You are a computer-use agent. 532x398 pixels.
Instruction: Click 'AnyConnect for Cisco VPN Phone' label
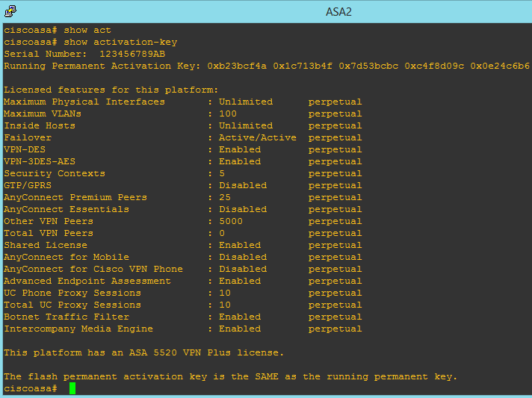tap(93, 269)
